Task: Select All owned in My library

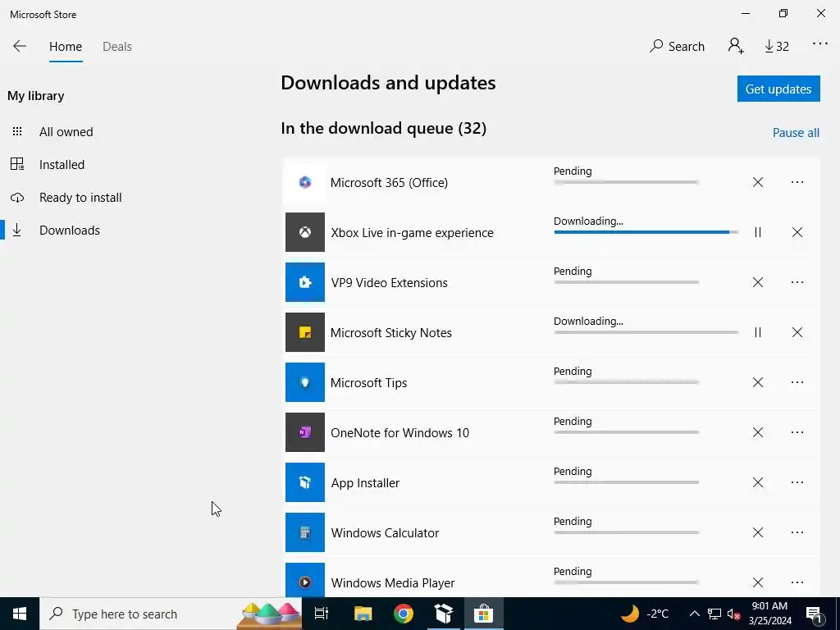Action: pyautogui.click(x=66, y=132)
